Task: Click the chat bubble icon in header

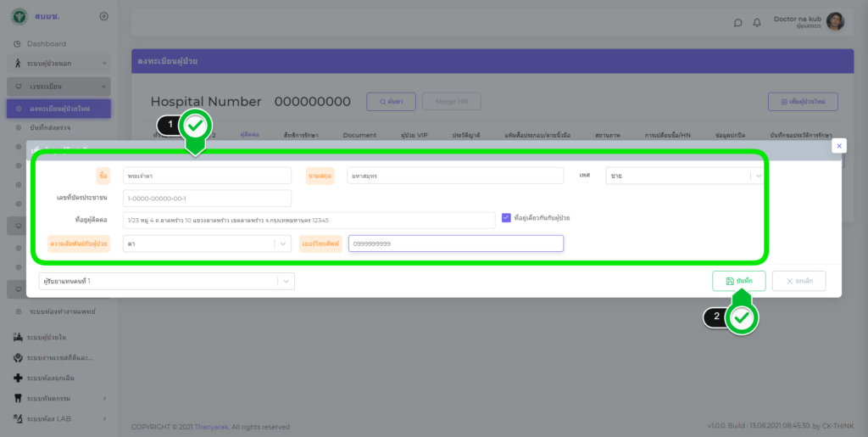Action: tap(737, 22)
